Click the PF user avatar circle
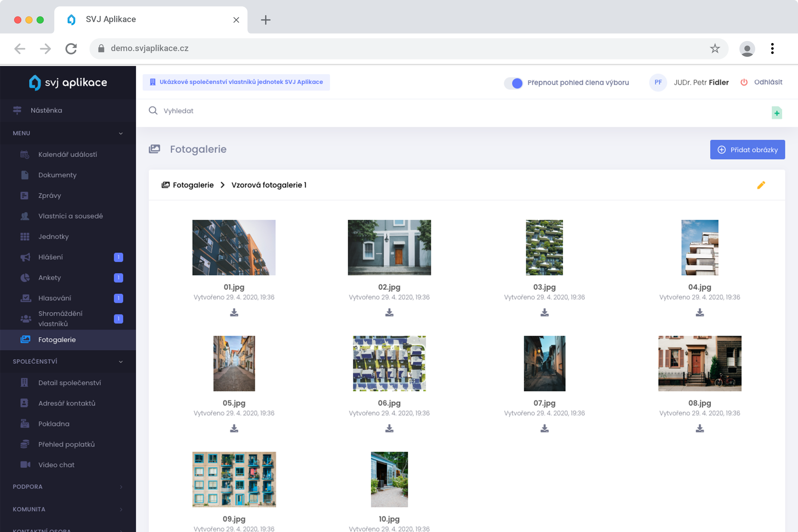The width and height of the screenshot is (798, 532). (658, 82)
